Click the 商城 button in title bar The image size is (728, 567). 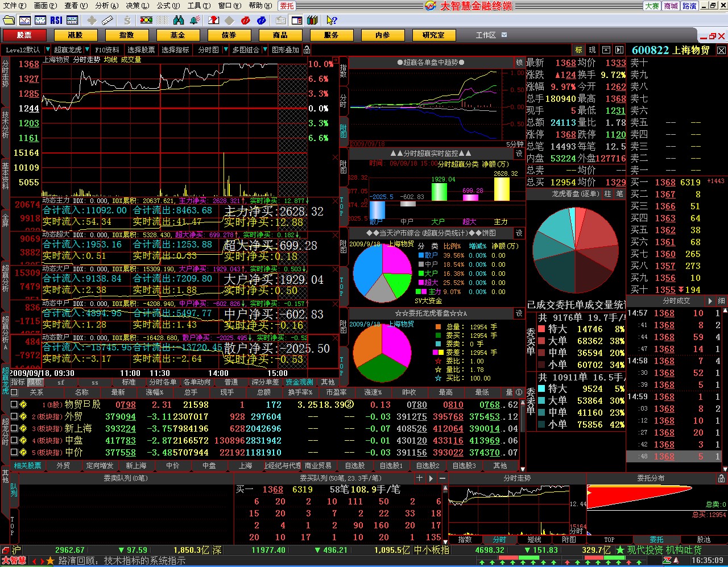pos(671,6)
